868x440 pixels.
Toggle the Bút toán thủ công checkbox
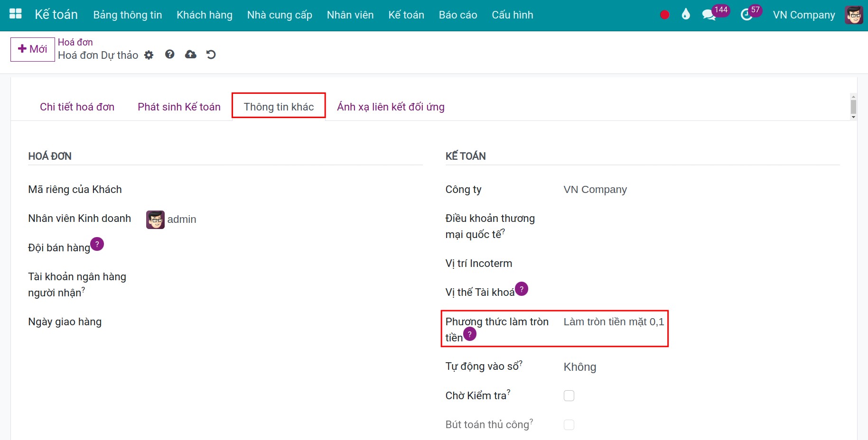(569, 425)
